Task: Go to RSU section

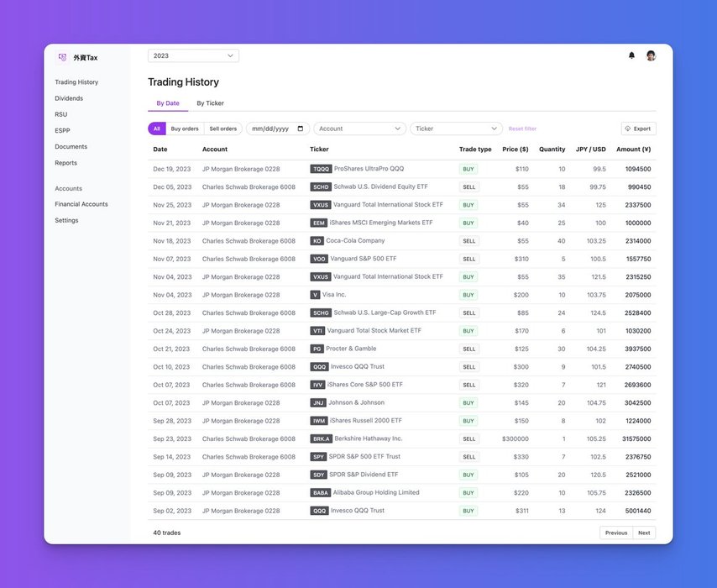Action: 60,114
